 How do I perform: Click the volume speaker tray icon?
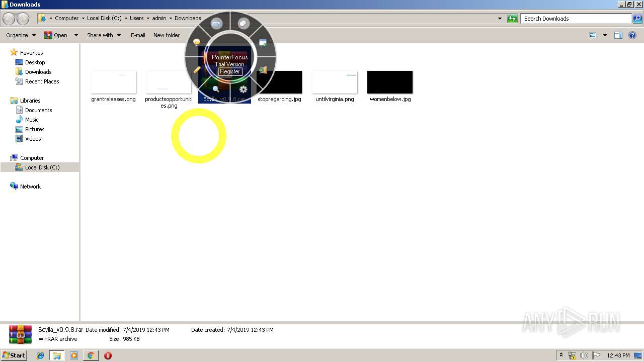coord(584,355)
